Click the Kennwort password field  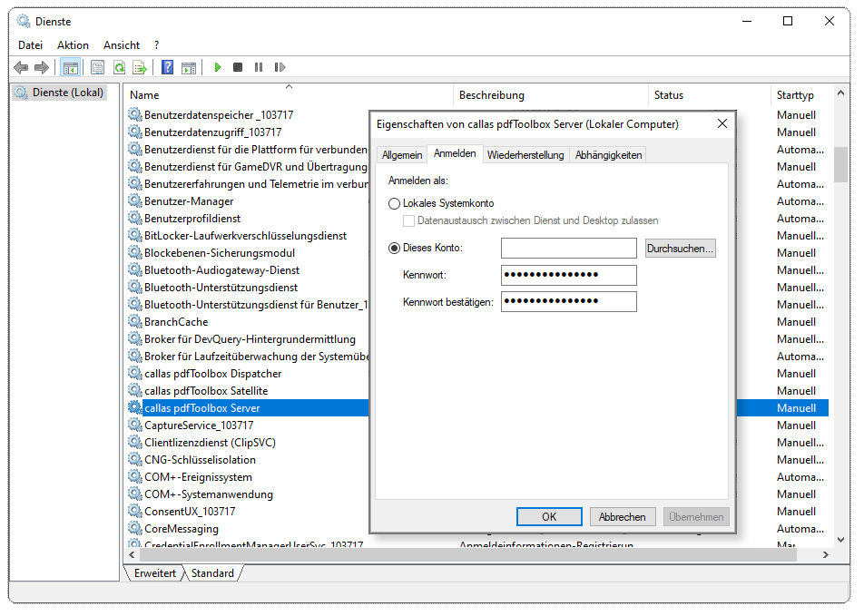(568, 275)
